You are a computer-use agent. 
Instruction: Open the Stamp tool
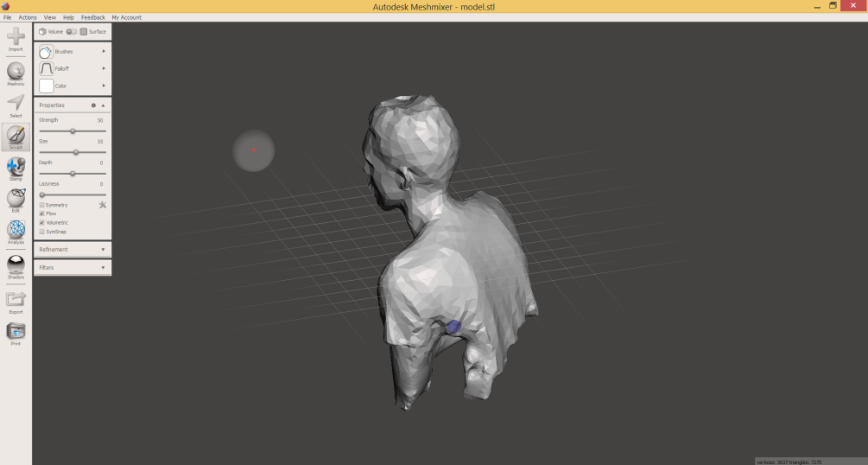(16, 166)
